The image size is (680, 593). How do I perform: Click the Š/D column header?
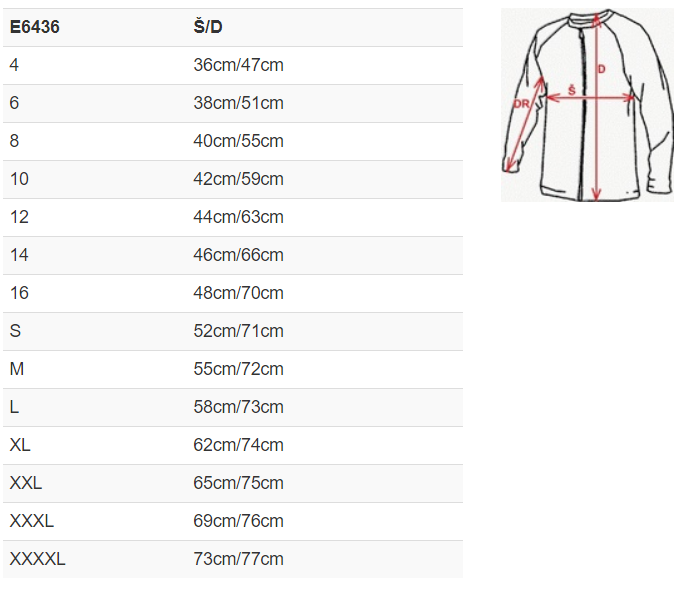tap(207, 27)
